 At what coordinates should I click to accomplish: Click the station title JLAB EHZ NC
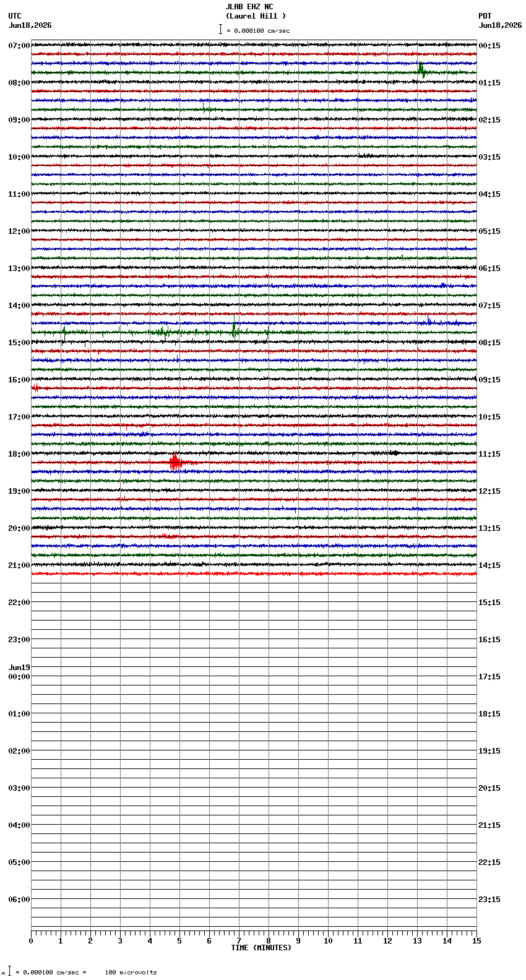click(249, 7)
